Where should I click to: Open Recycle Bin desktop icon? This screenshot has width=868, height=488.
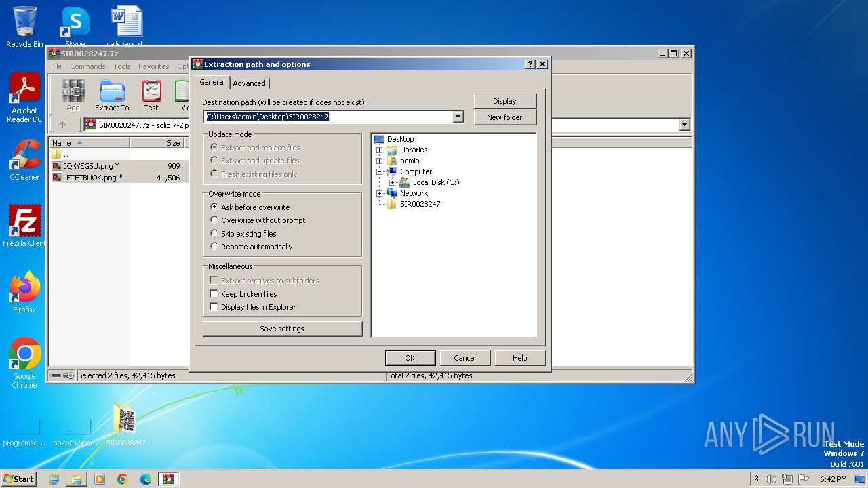click(x=24, y=27)
